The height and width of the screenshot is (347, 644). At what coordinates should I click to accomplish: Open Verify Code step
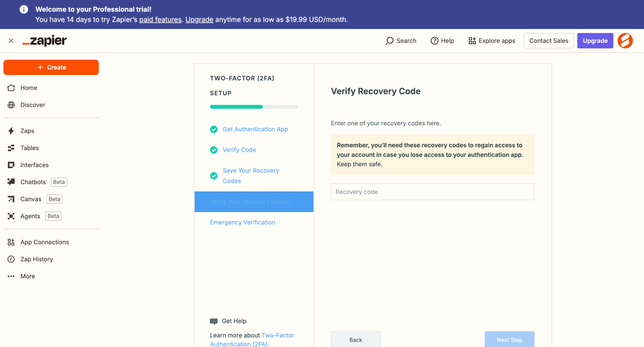(239, 150)
